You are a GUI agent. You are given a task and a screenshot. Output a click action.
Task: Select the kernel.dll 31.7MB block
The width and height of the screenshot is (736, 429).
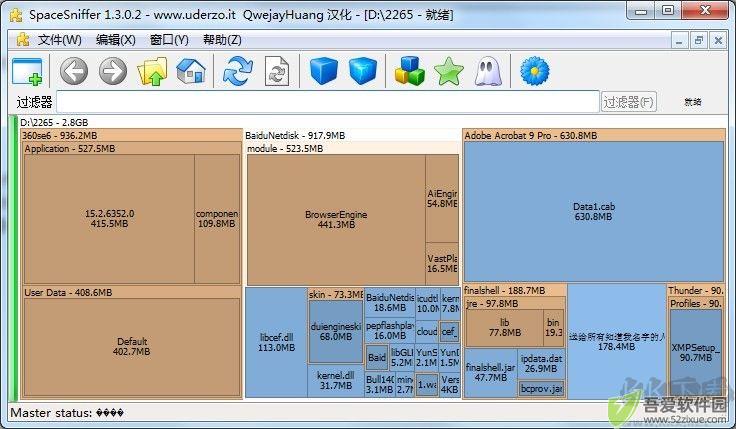pos(336,381)
